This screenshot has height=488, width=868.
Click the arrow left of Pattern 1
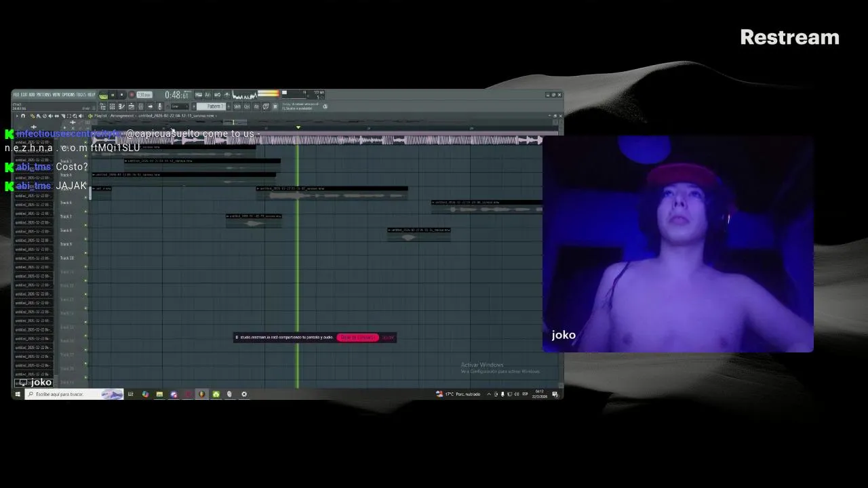(194, 106)
